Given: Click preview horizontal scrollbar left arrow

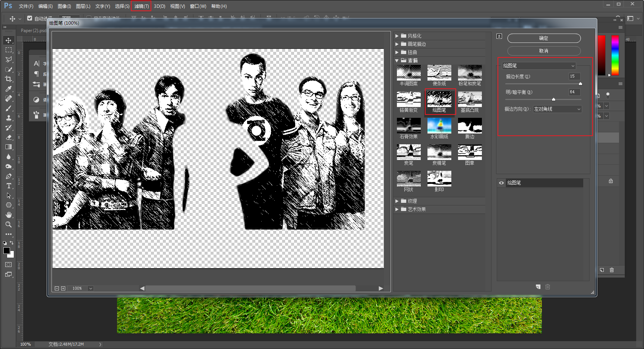Looking at the screenshot, I should [142, 288].
